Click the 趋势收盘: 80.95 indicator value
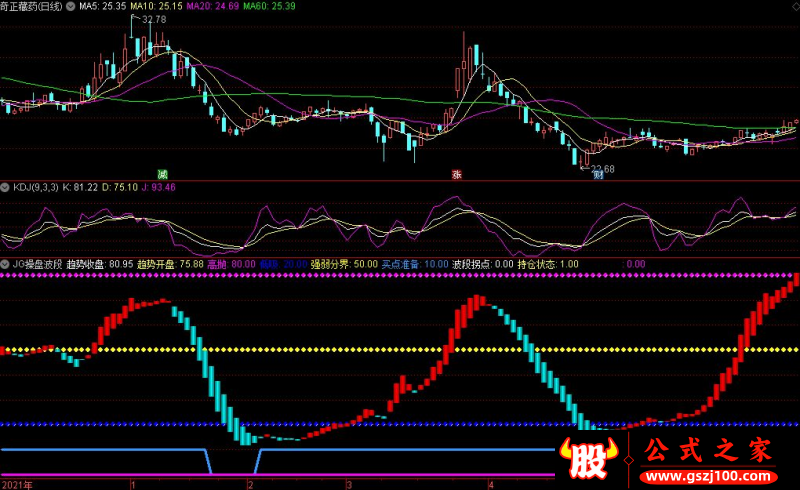The height and width of the screenshot is (490, 800). point(99,264)
